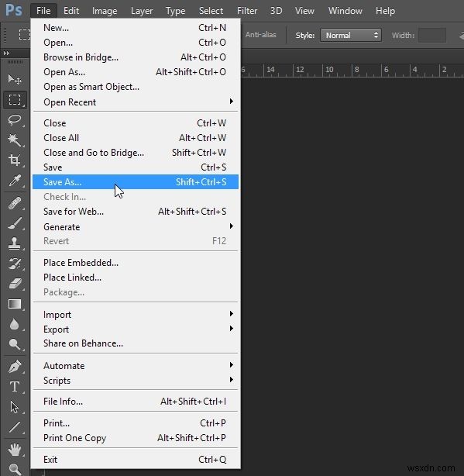Choose Place Linked...

pyautogui.click(x=136, y=278)
